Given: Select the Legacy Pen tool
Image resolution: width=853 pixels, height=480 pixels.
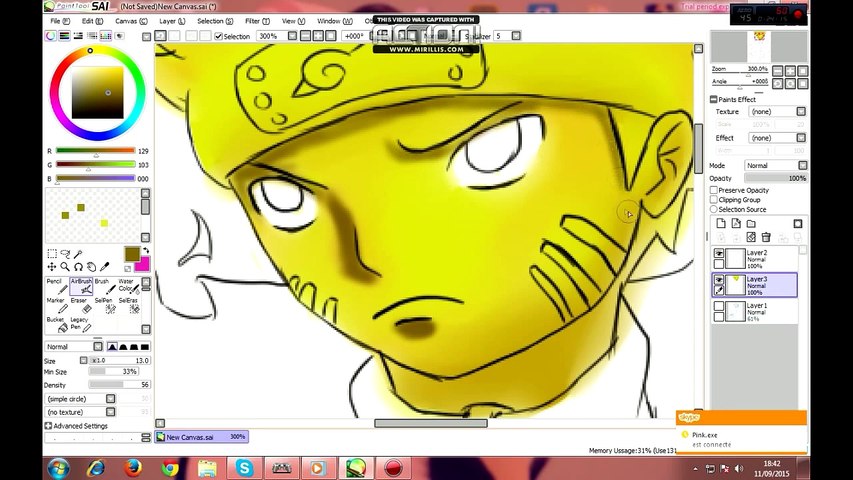Looking at the screenshot, I should click(x=81, y=324).
